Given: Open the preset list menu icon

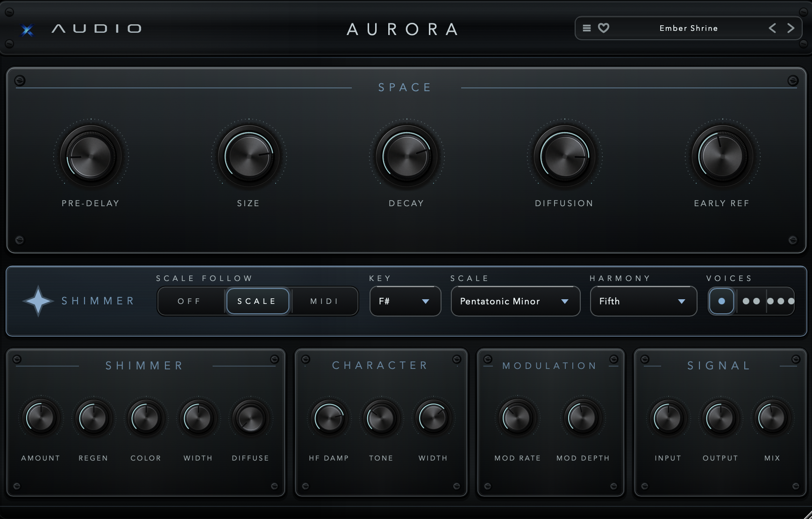Looking at the screenshot, I should pos(587,28).
